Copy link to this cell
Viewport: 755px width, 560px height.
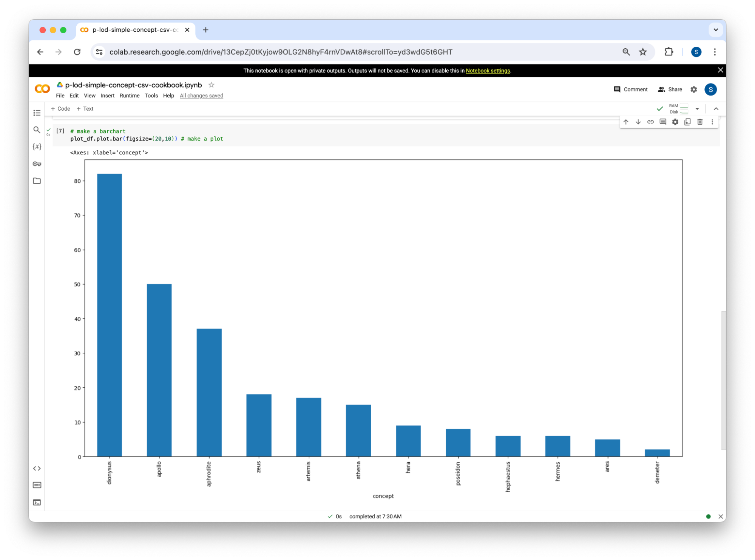click(x=650, y=122)
